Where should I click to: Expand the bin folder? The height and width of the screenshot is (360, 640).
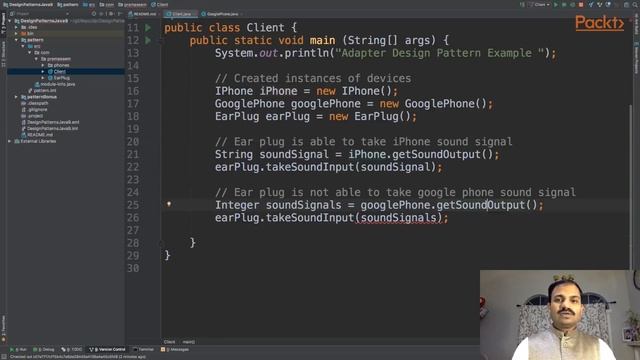[x=16, y=33]
